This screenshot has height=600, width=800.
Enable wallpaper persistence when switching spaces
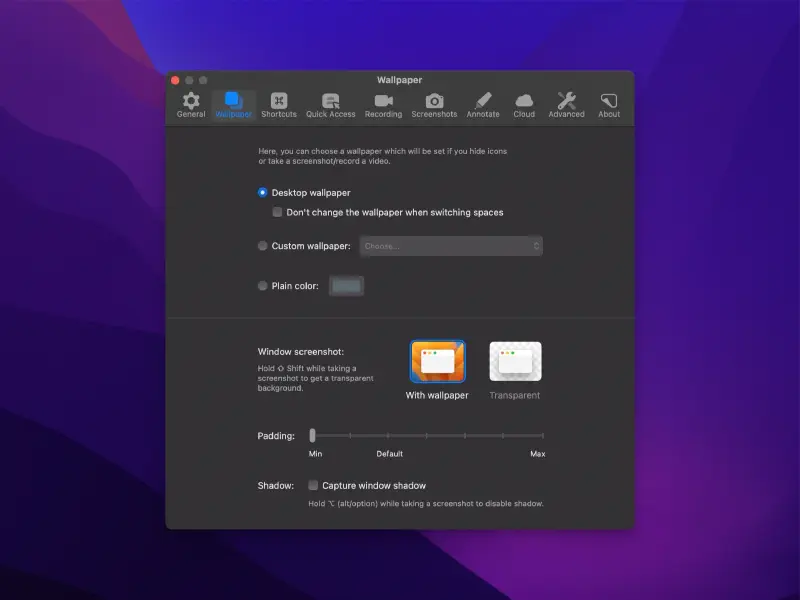coord(277,212)
